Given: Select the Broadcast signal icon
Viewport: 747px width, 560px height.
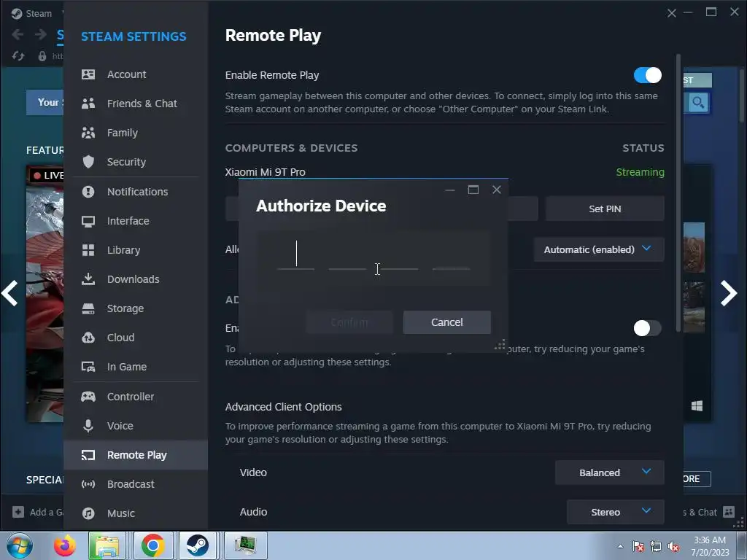Looking at the screenshot, I should tap(88, 484).
